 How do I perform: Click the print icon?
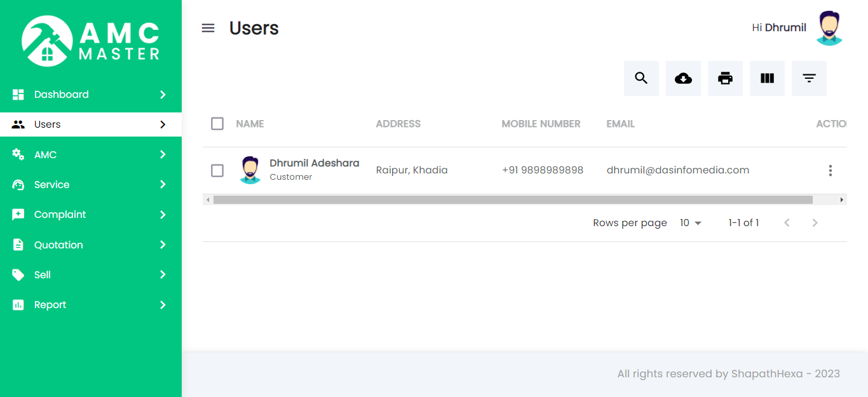coord(725,78)
